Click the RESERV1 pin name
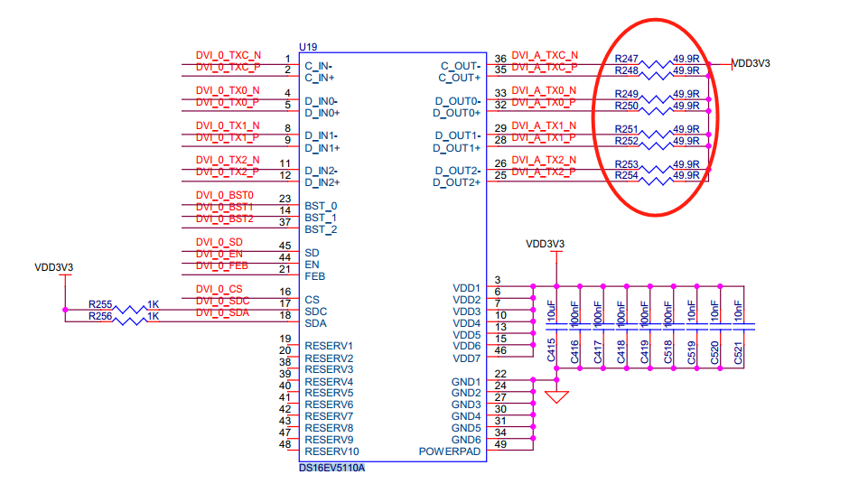 pos(329,346)
